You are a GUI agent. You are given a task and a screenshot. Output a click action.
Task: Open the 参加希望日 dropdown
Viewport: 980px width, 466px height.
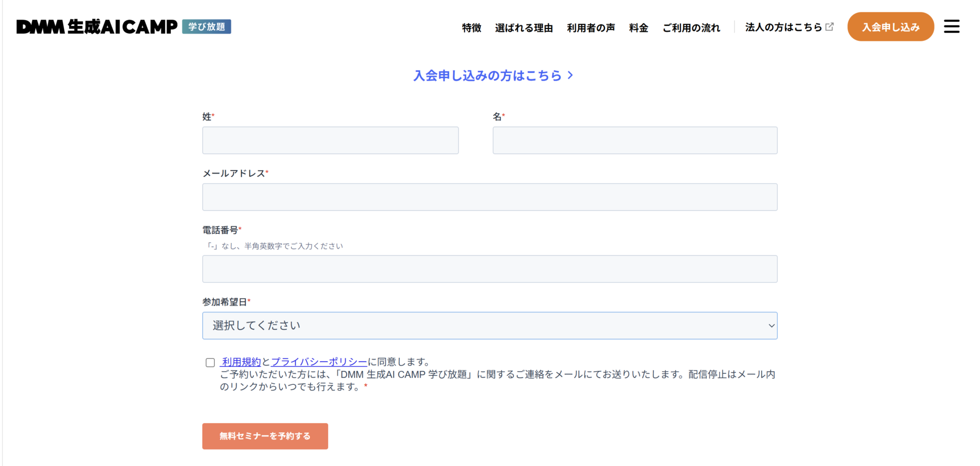[x=489, y=326]
